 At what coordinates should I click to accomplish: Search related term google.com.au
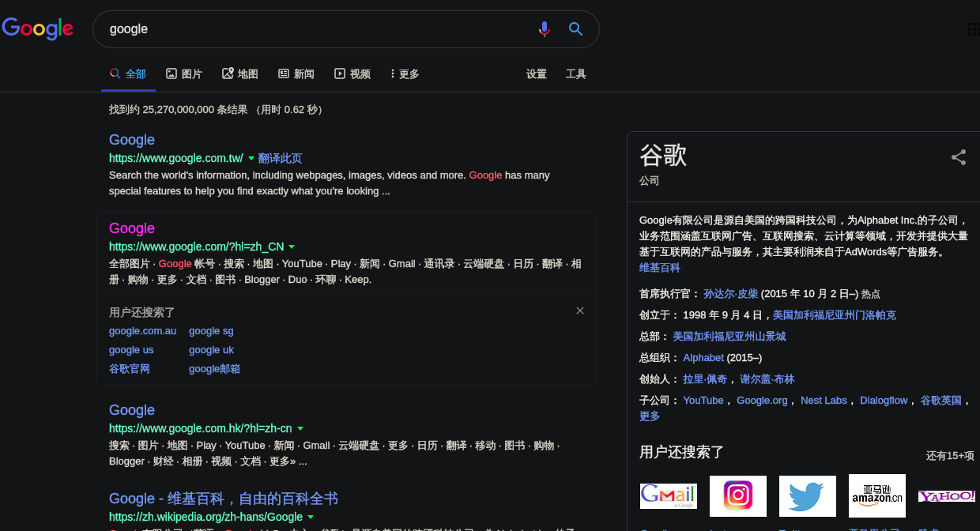(143, 331)
